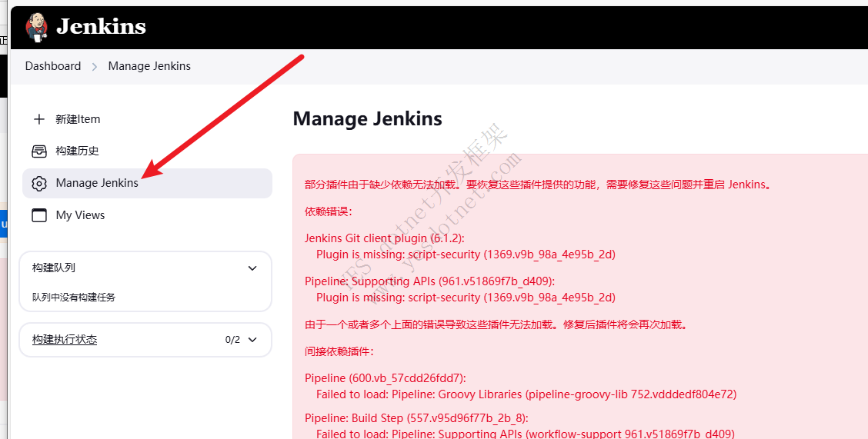Screen dimensions: 868x439
Task: Click the 构建队列 panel title
Action: (x=54, y=268)
